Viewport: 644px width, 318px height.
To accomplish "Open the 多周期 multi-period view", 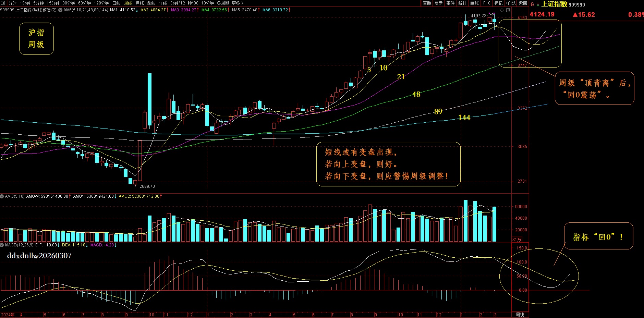I will point(223,3).
